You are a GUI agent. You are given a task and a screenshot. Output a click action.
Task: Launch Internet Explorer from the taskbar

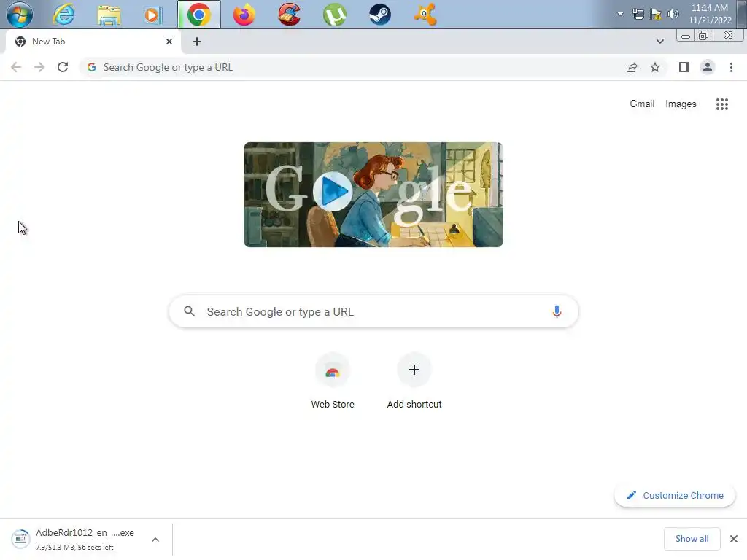(63, 15)
